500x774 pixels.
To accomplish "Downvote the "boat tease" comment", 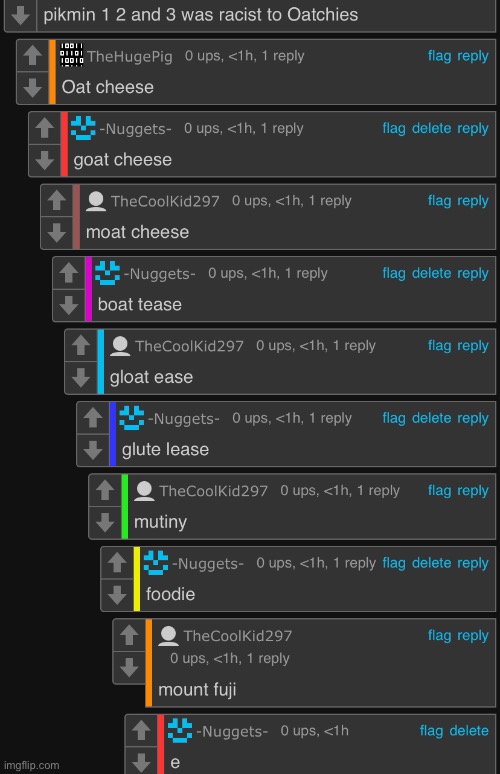I will pyautogui.click(x=69, y=305).
